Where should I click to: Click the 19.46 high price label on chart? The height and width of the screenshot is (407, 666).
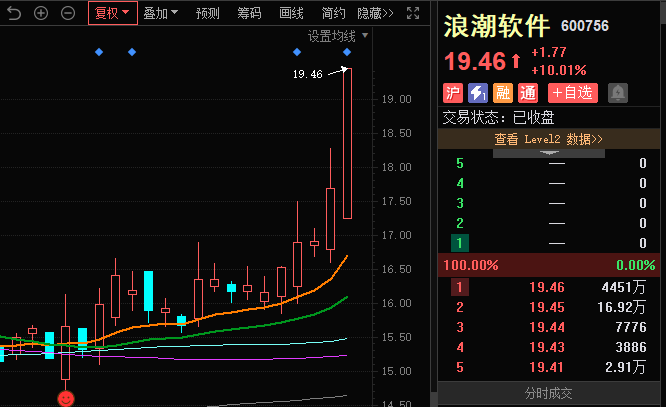pyautogui.click(x=308, y=74)
